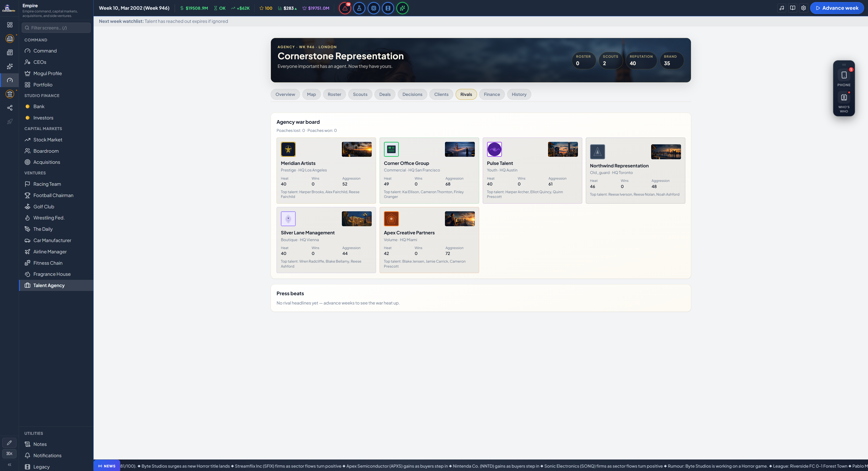
Task: Open the music note icon
Action: [782, 8]
